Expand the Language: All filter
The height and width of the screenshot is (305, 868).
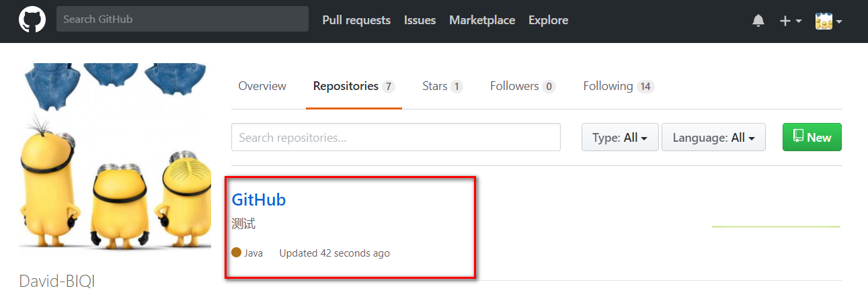(x=713, y=137)
